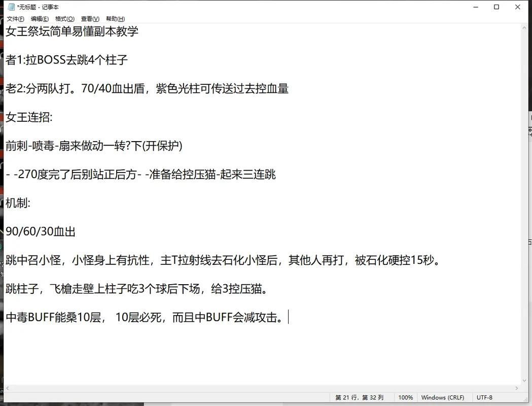This screenshot has width=532, height=406.
Task: Click the line starting 中毒BUFF能桑10层
Action: 145,317
